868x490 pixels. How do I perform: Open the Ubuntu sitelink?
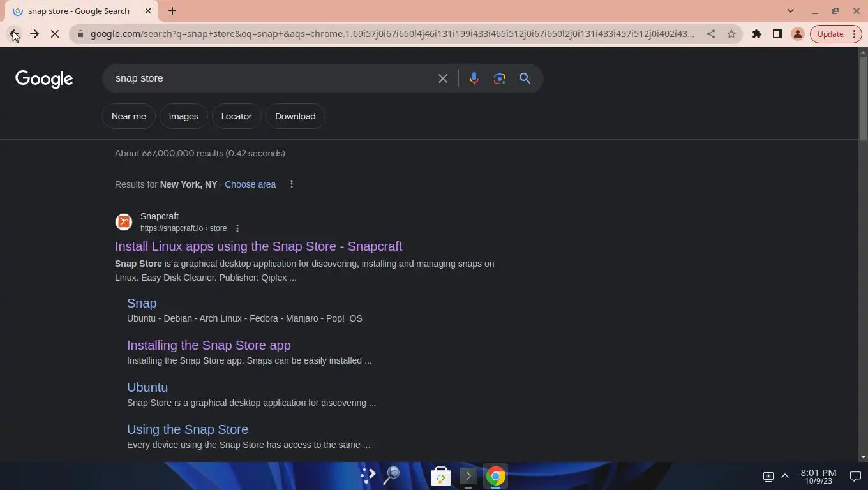[x=147, y=387]
